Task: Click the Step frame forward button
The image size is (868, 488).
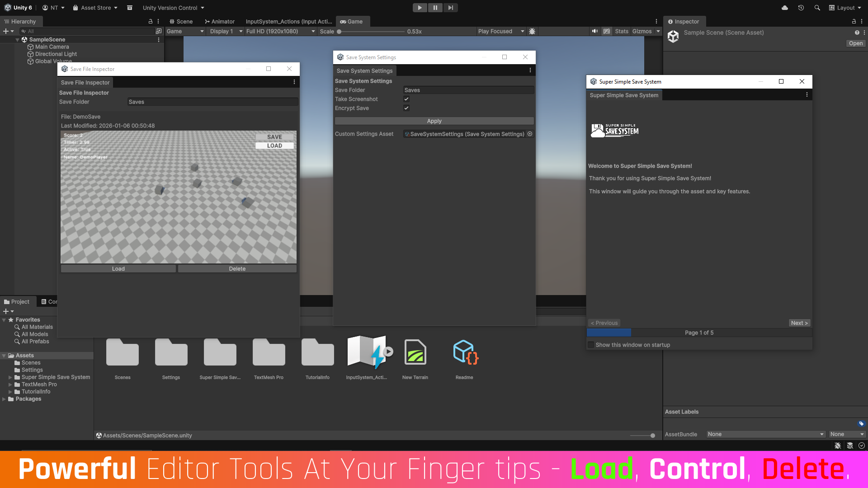Action: 450,8
